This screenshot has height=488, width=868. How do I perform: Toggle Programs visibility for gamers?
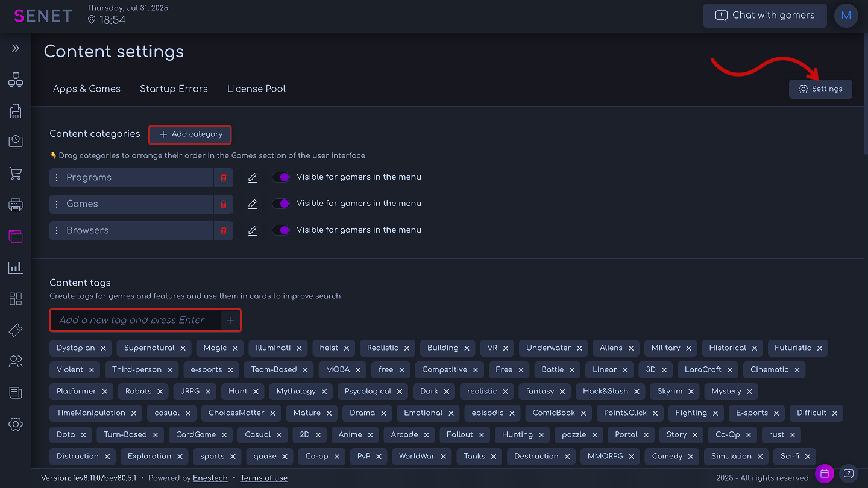point(281,177)
